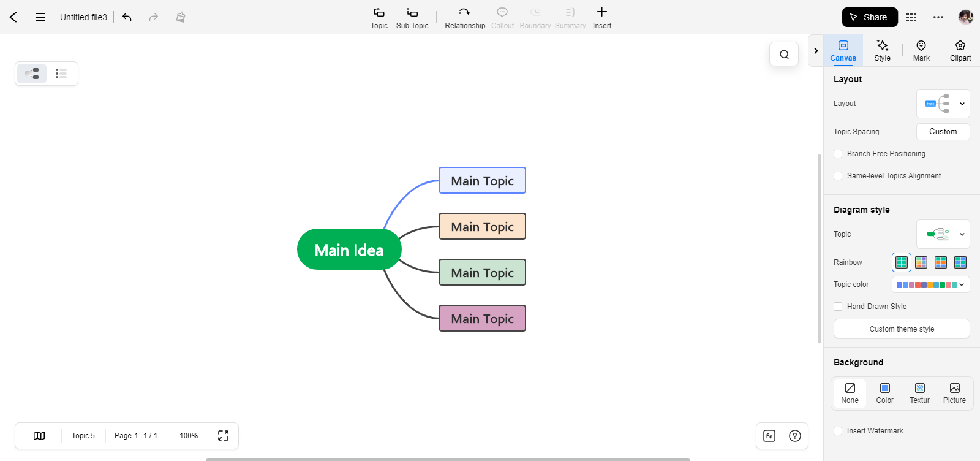Click the Custom topic spacing button
Image resolution: width=980 pixels, height=461 pixels.
(943, 132)
